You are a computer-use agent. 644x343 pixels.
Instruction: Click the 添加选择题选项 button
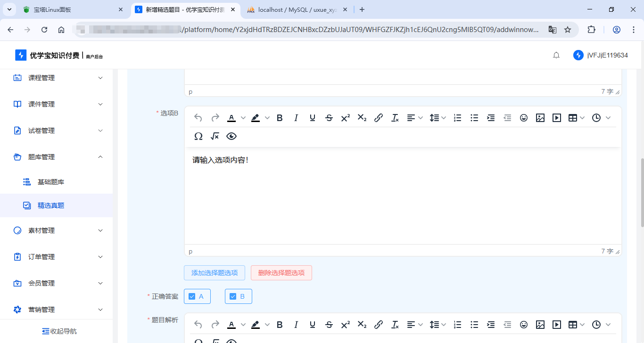tap(215, 273)
